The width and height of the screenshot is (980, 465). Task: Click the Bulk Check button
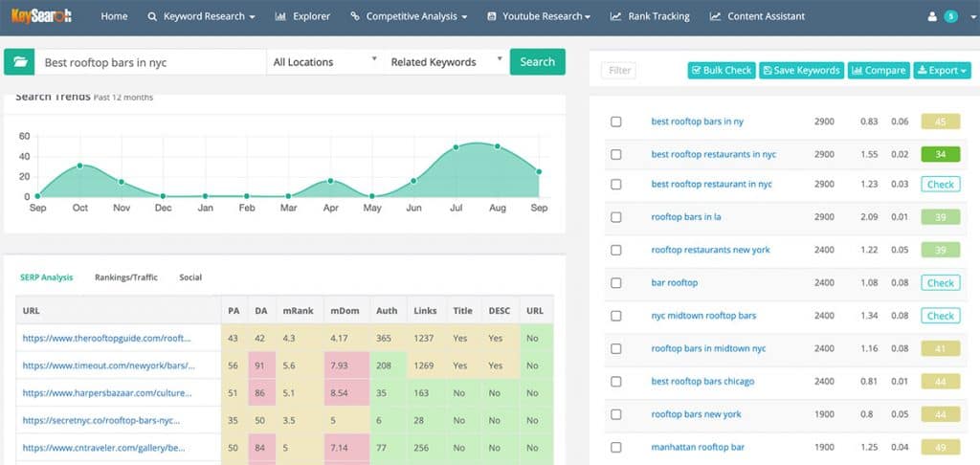click(x=722, y=71)
